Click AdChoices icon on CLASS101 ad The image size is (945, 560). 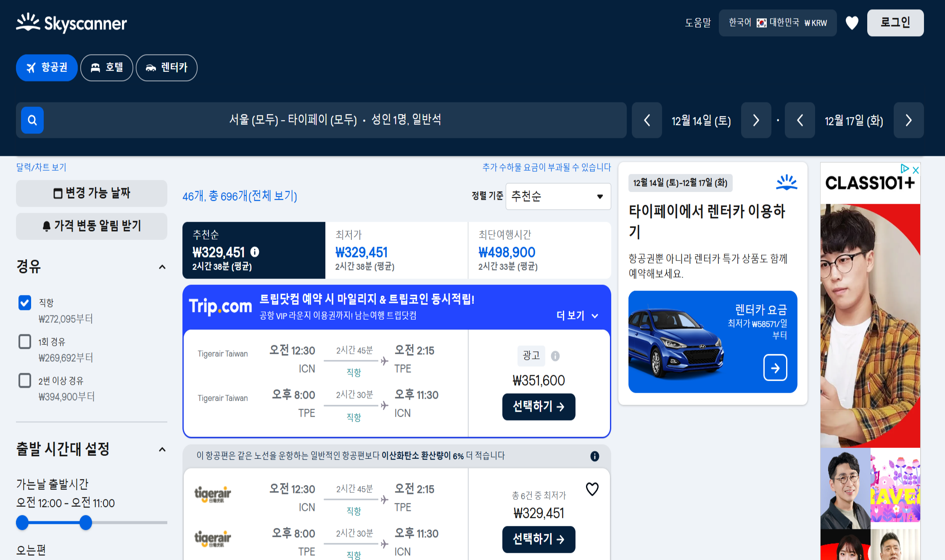click(905, 169)
